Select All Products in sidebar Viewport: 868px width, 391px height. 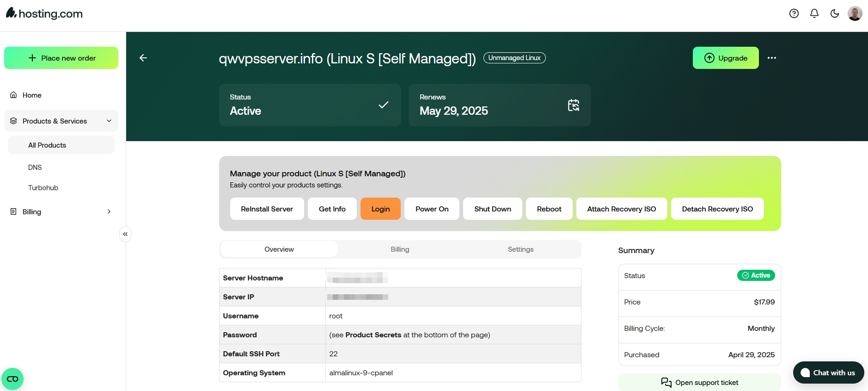61,145
